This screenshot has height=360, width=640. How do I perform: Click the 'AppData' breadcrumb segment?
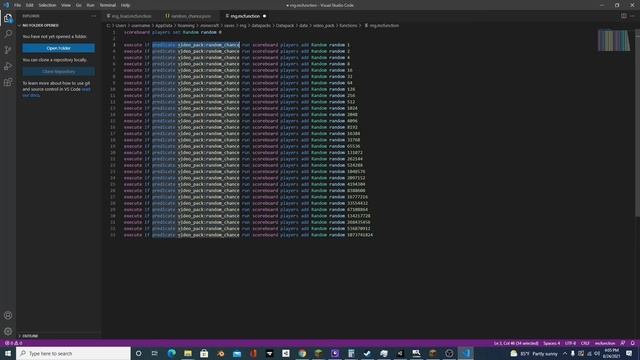coord(164,25)
